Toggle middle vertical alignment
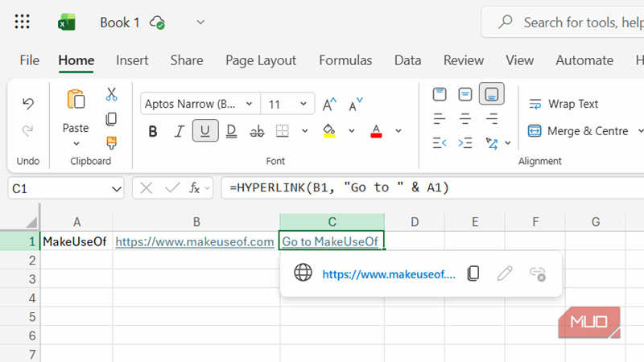644x362 pixels. click(465, 94)
